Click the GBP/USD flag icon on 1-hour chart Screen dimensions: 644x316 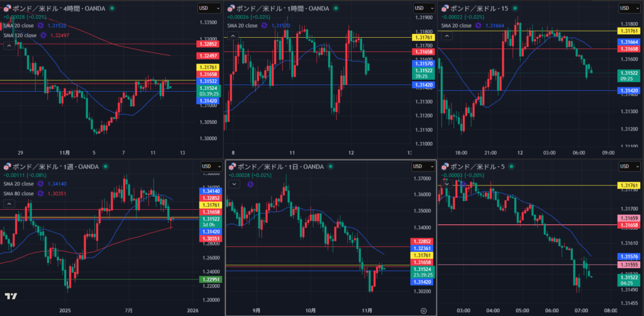[230, 8]
